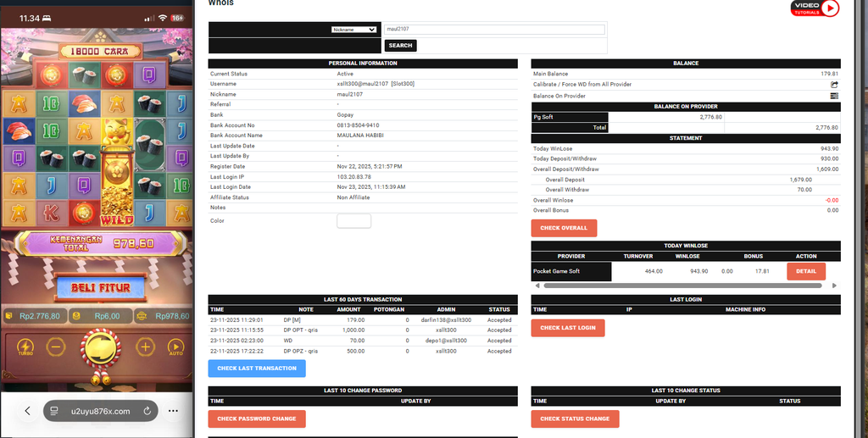Start Auto spin in the game
This screenshot has width=868, height=438.
point(175,347)
